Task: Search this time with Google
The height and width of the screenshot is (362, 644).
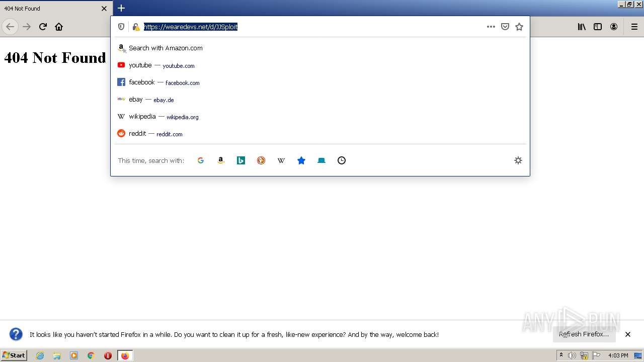Action: click(201, 160)
